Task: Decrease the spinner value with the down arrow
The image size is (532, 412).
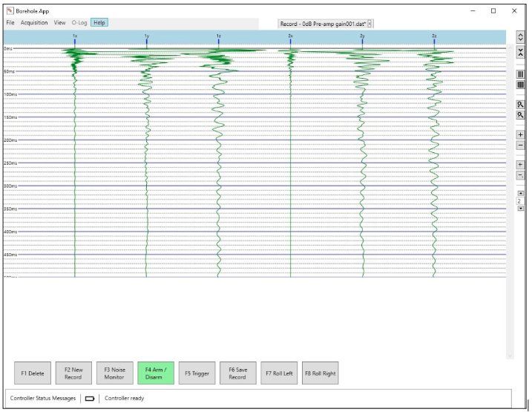Action: (x=521, y=209)
